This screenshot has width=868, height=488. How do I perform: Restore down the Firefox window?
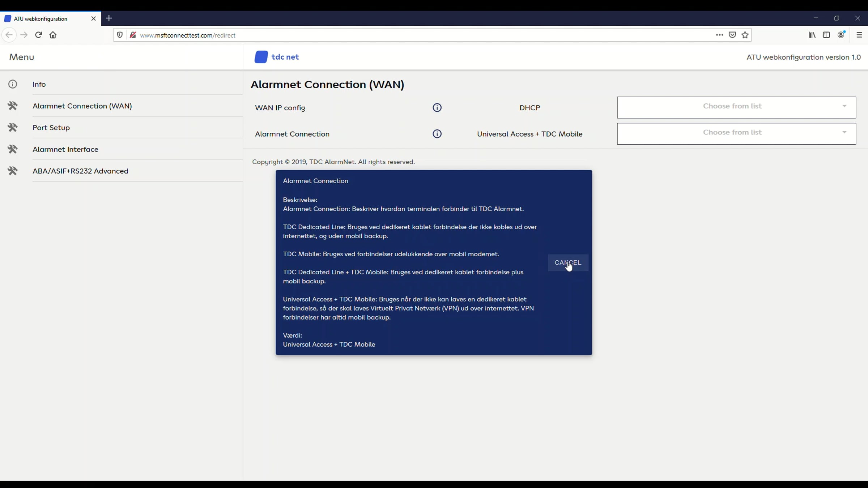click(x=837, y=18)
